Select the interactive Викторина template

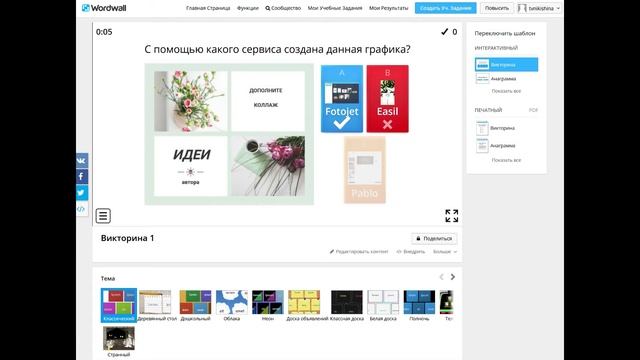tap(506, 64)
